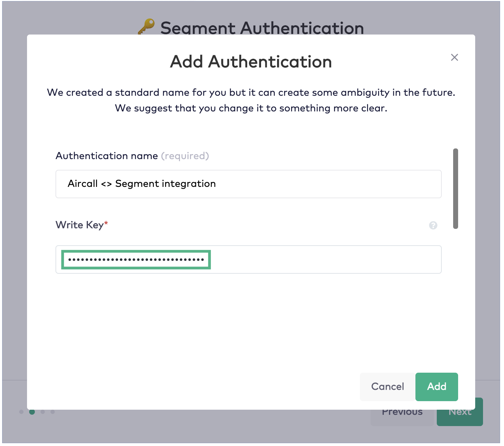Select the last pagination dot
504x446 pixels.
(53, 412)
